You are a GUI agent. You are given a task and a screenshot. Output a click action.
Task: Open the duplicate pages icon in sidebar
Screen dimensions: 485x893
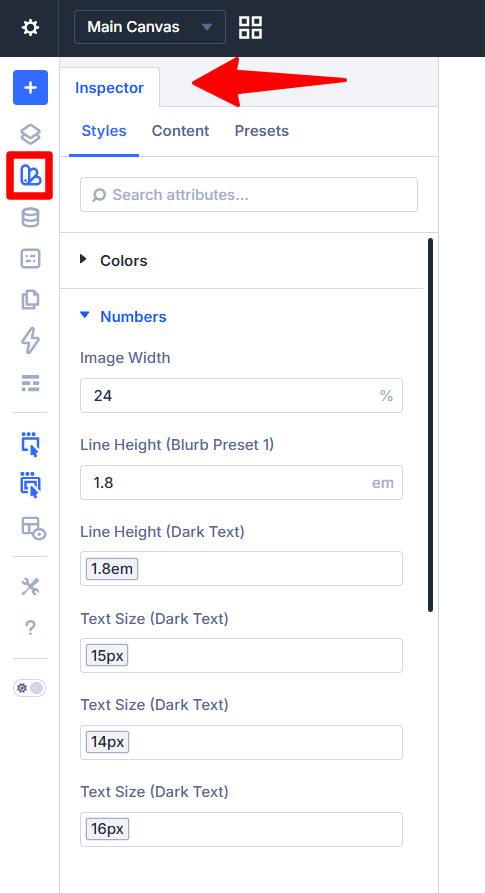click(x=30, y=300)
